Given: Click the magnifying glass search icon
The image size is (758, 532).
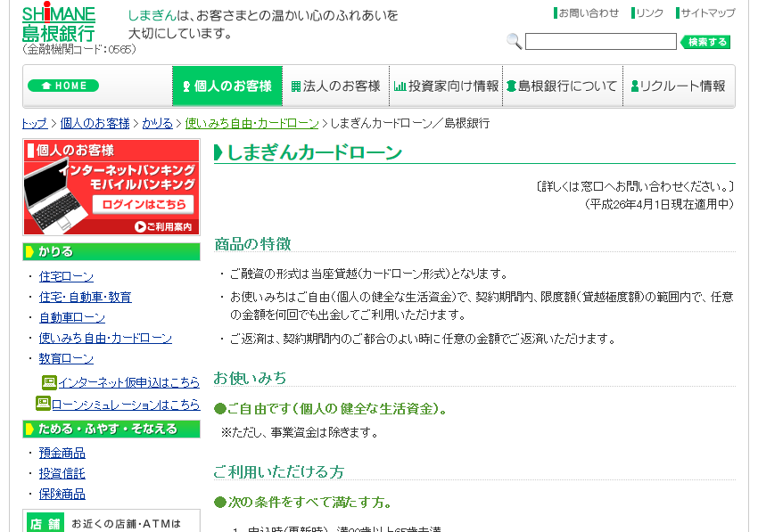Looking at the screenshot, I should pyautogui.click(x=514, y=42).
